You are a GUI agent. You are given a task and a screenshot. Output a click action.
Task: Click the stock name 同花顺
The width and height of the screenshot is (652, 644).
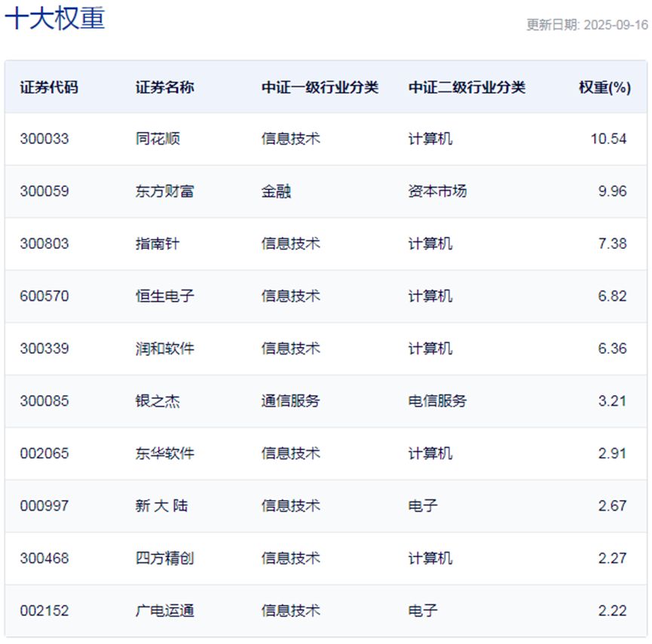pyautogui.click(x=158, y=139)
